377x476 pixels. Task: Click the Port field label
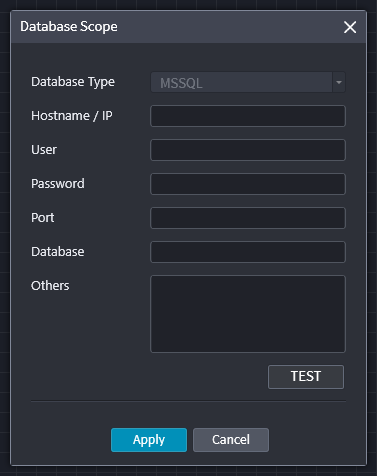pyautogui.click(x=43, y=218)
